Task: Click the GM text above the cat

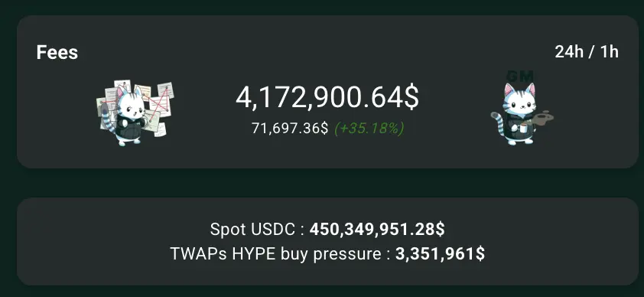Action: [520, 77]
